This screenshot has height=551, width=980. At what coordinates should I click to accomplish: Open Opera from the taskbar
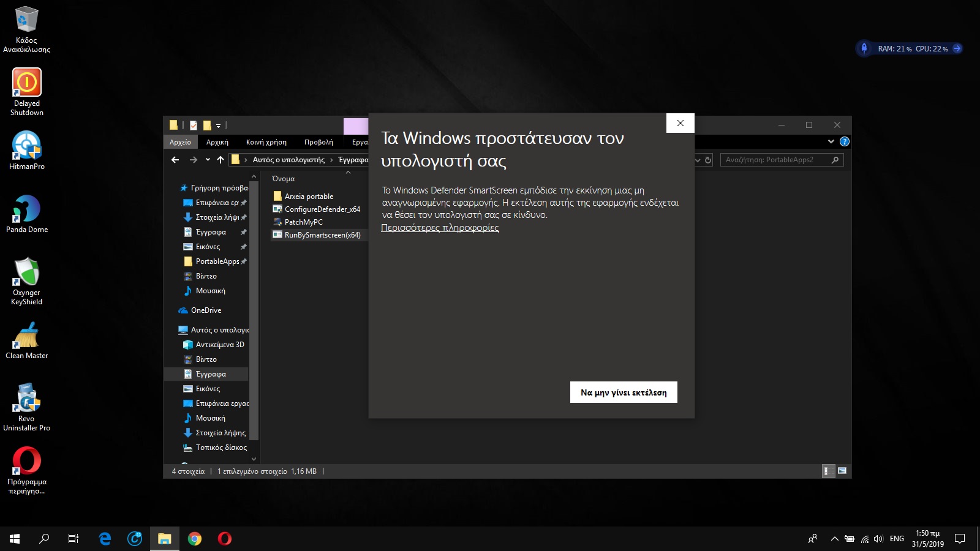[225, 539]
